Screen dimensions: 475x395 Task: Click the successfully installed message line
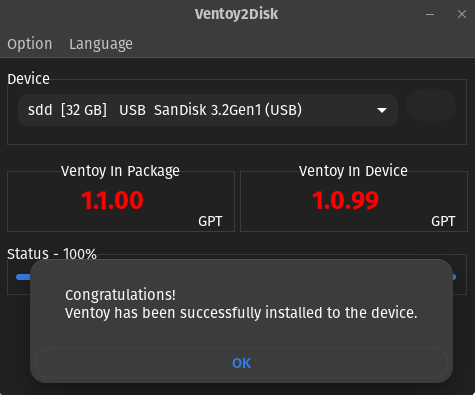click(241, 313)
